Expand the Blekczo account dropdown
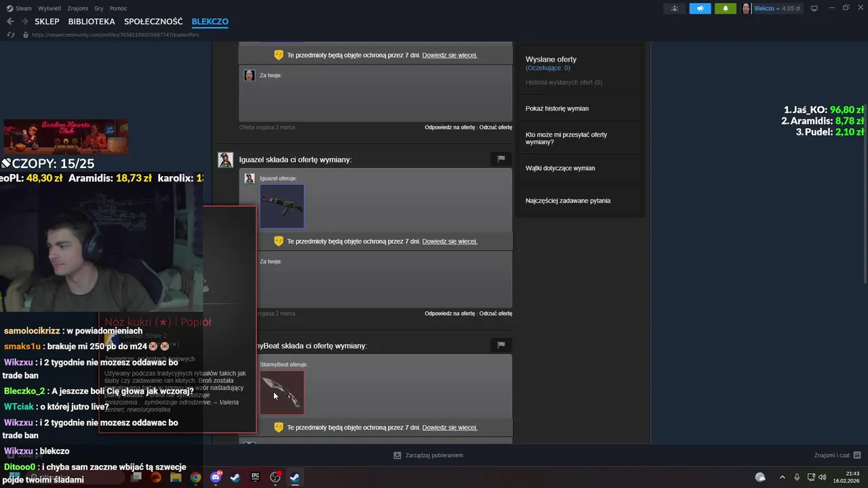Image resolution: width=868 pixels, height=488 pixels. tap(778, 8)
